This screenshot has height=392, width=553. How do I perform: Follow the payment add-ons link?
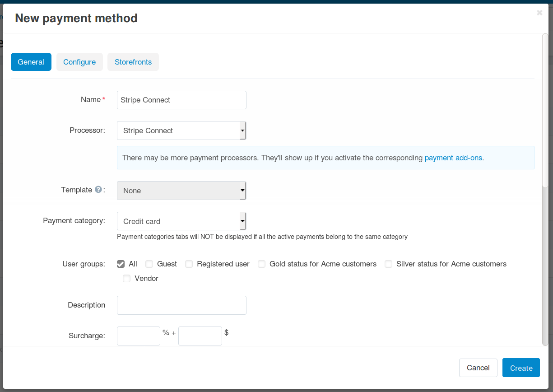click(453, 158)
